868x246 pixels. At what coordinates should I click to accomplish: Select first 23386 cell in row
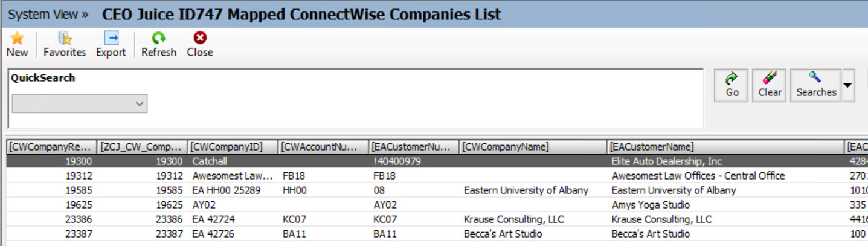click(x=51, y=219)
